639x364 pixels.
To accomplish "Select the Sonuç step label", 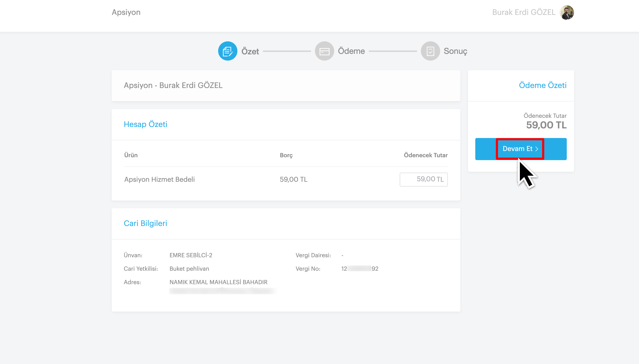I will pos(455,51).
